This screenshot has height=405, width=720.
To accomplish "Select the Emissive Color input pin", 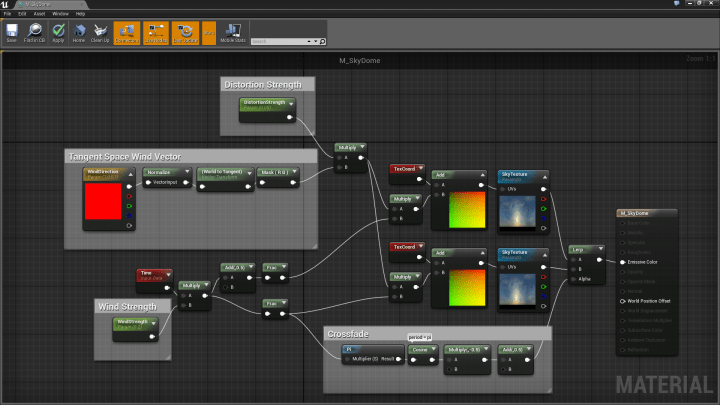I will point(622,262).
